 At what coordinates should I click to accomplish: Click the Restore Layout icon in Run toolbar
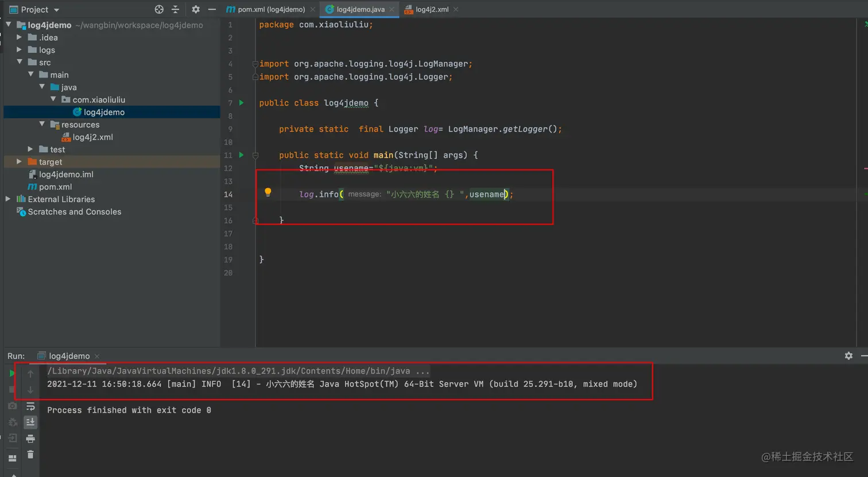point(12,458)
